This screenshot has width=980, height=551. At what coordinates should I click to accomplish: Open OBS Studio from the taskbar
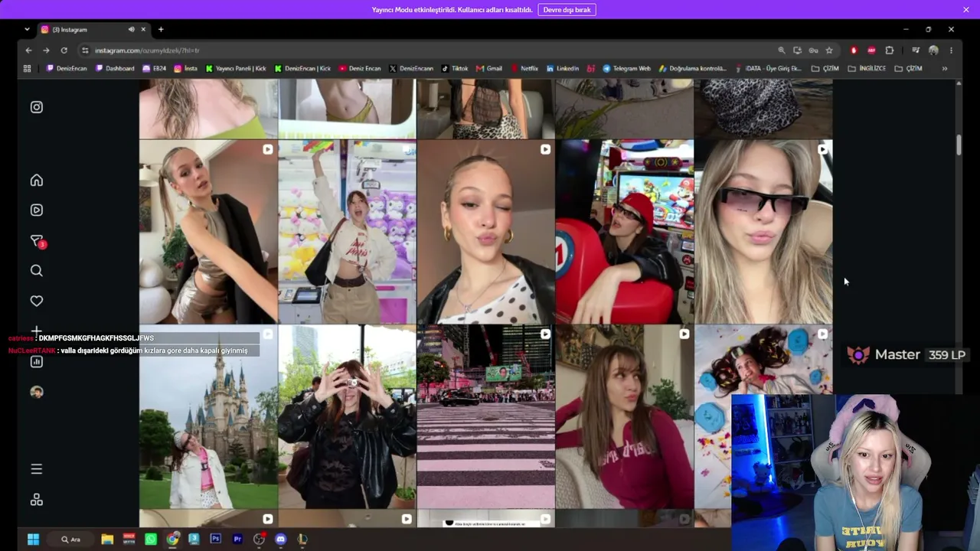click(x=259, y=540)
